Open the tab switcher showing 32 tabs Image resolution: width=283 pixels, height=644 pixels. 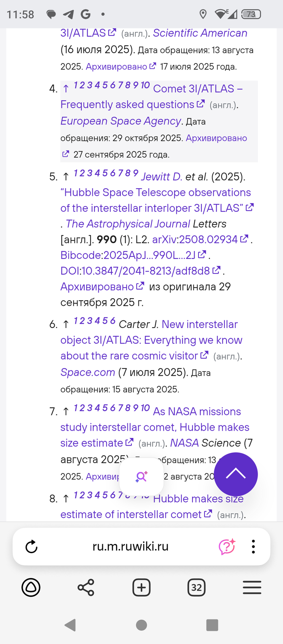(196, 588)
